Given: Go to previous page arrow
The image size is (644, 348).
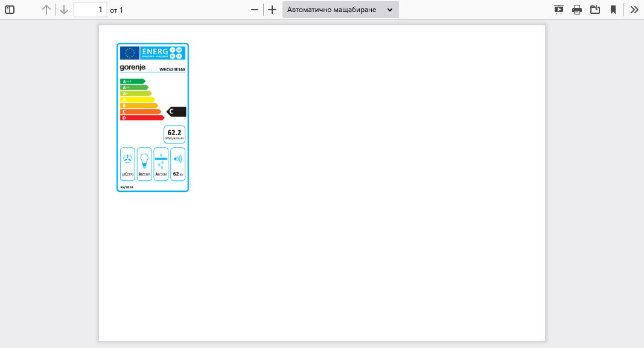Looking at the screenshot, I should pos(46,10).
